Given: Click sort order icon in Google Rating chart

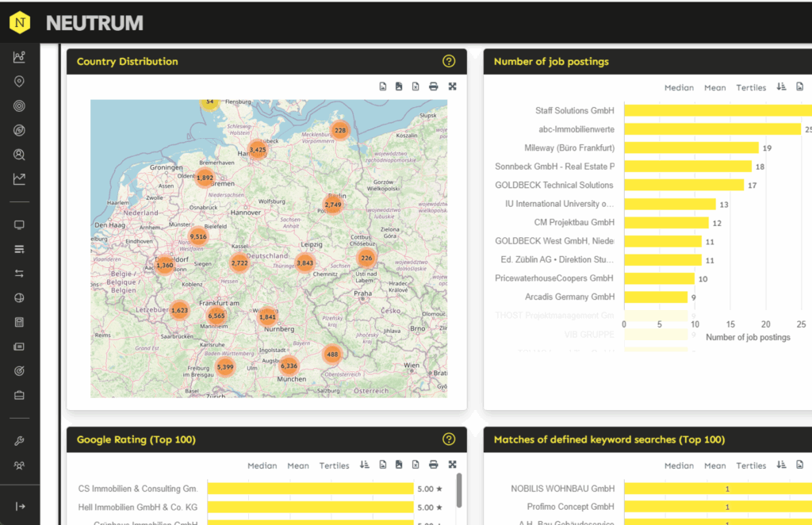Looking at the screenshot, I should point(364,466).
